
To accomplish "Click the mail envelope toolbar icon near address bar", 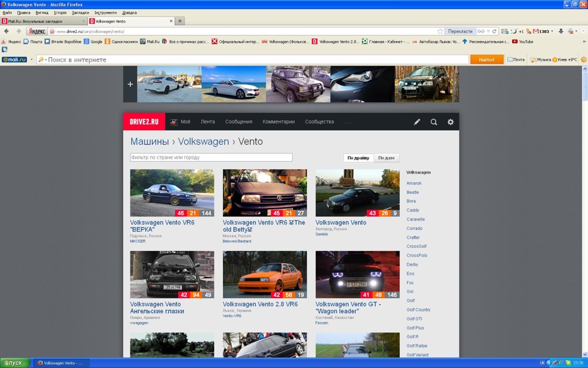I will tap(505, 31).
